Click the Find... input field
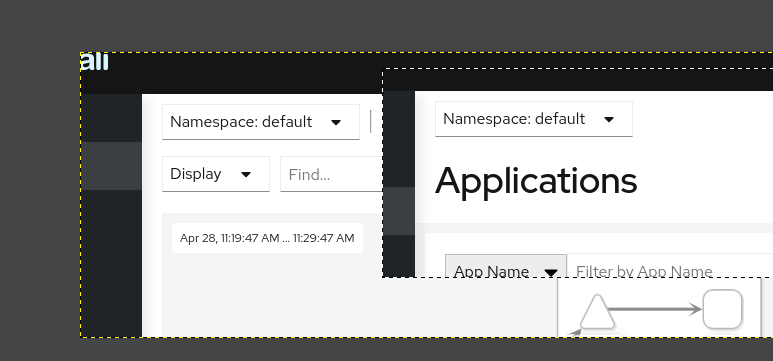 click(331, 174)
